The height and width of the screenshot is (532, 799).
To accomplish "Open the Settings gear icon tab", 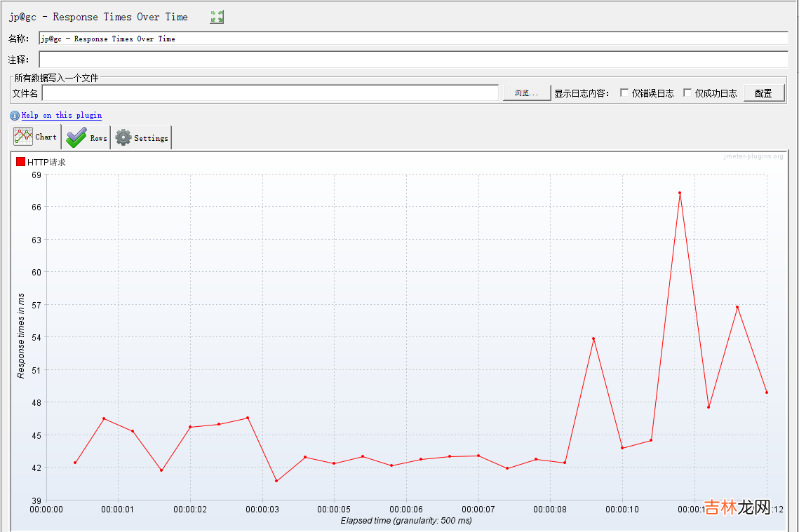I will 123,137.
